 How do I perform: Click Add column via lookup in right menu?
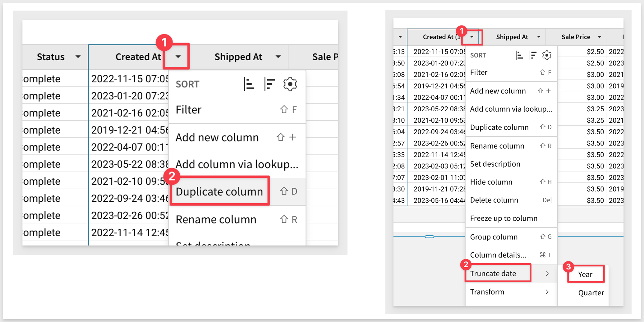tap(511, 109)
